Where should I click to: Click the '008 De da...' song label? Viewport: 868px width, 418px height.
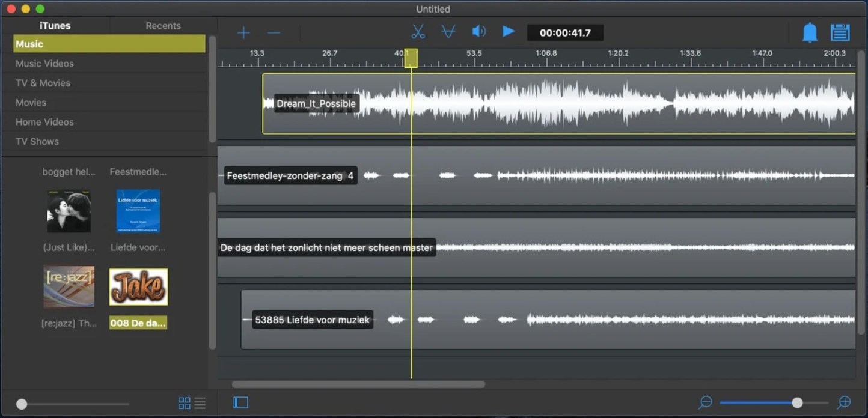tap(138, 323)
